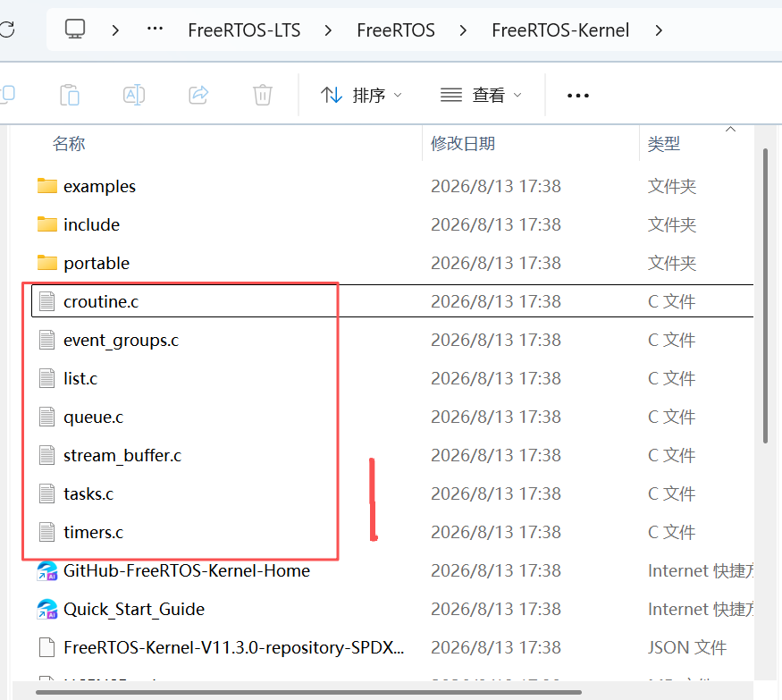The image size is (782, 700).
Task: Select the timers.c file icon
Action: pyautogui.click(x=46, y=531)
